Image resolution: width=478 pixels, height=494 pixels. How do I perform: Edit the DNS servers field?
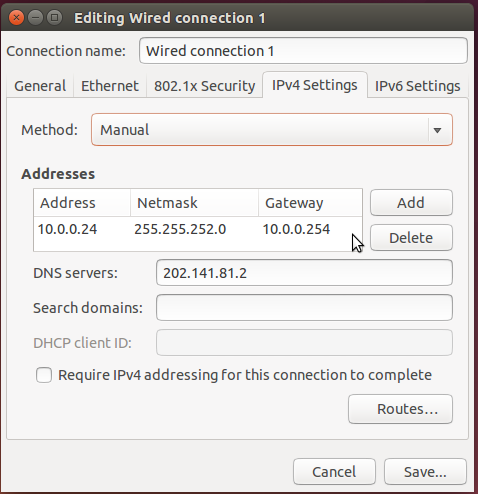(304, 273)
